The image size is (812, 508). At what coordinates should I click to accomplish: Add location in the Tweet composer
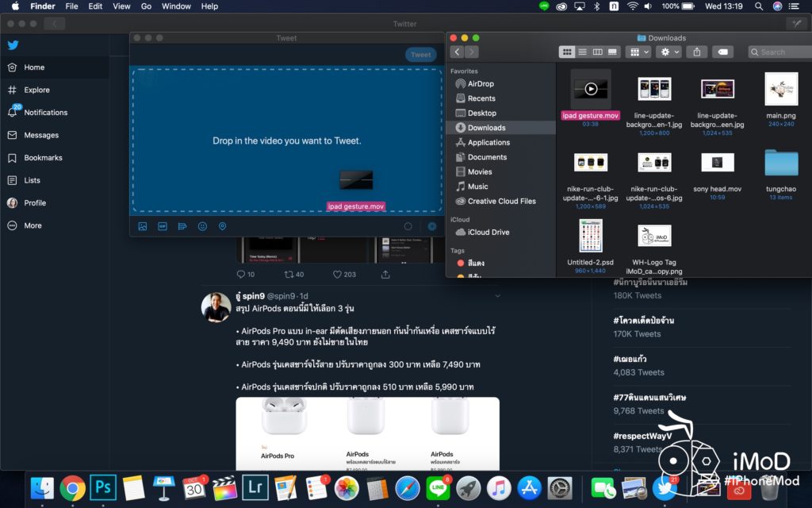click(222, 226)
